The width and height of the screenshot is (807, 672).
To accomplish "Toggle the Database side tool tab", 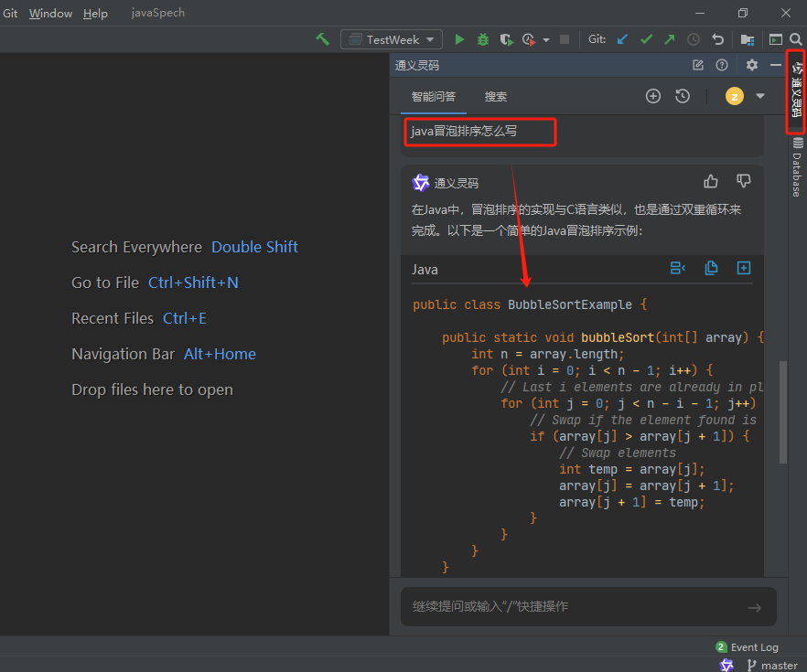I will (x=797, y=167).
